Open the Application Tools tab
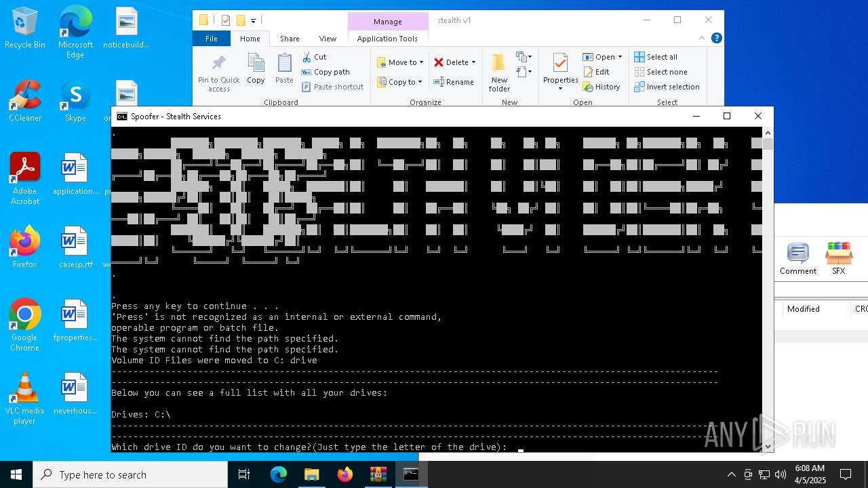The image size is (868, 488). (x=387, y=39)
